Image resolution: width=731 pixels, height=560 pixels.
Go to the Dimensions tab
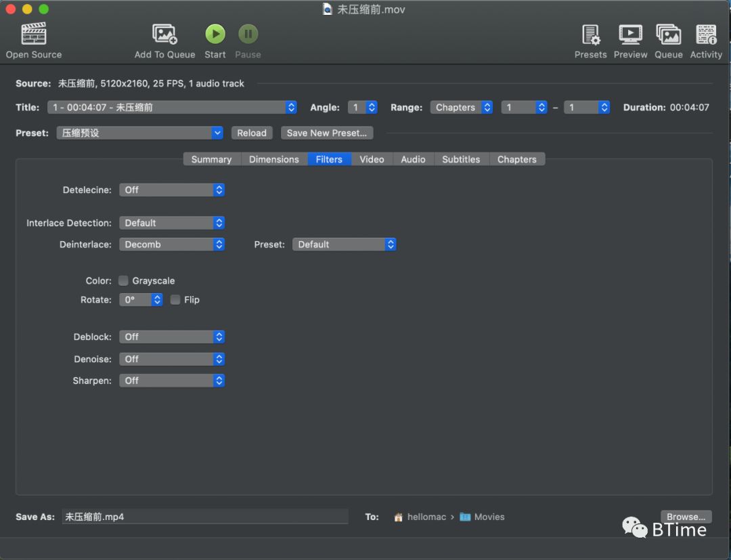pos(273,159)
